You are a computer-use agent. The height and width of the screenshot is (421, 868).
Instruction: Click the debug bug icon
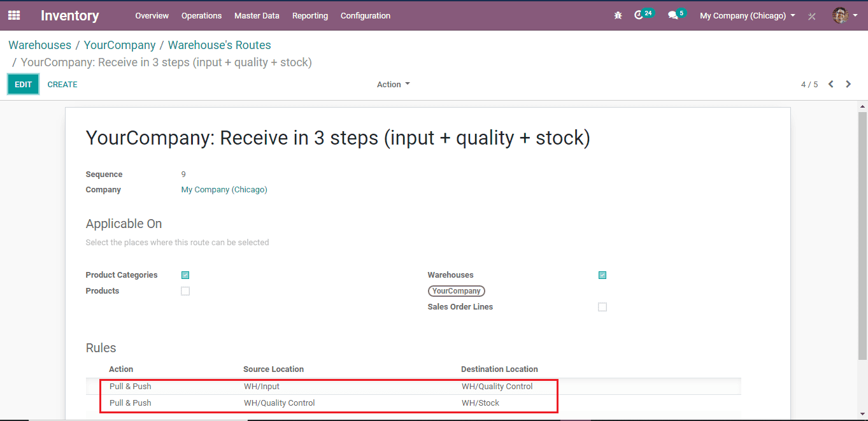(618, 15)
